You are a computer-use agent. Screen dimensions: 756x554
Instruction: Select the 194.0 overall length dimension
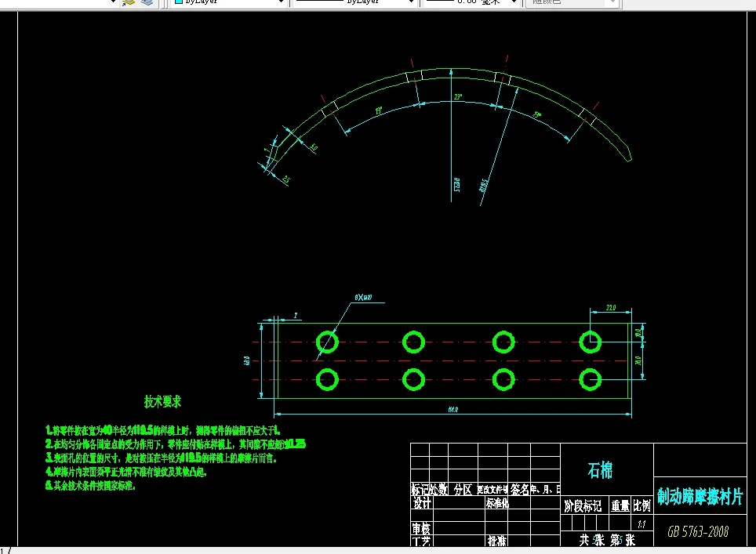point(453,410)
